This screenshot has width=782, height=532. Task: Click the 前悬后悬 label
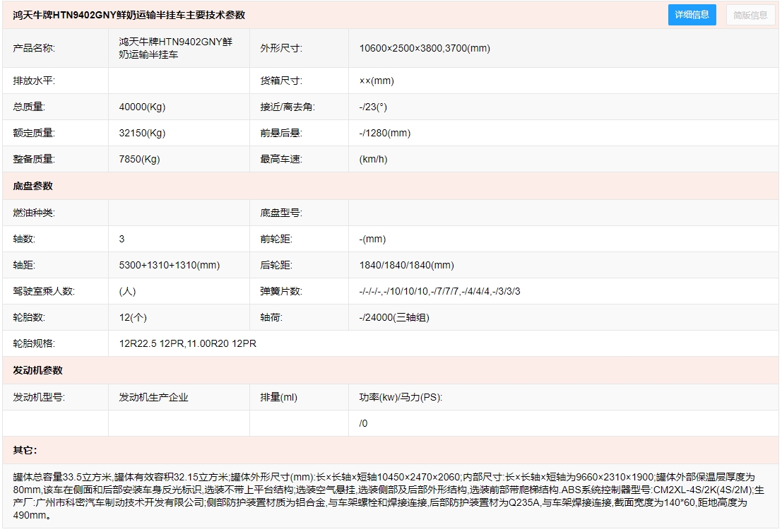[280, 133]
